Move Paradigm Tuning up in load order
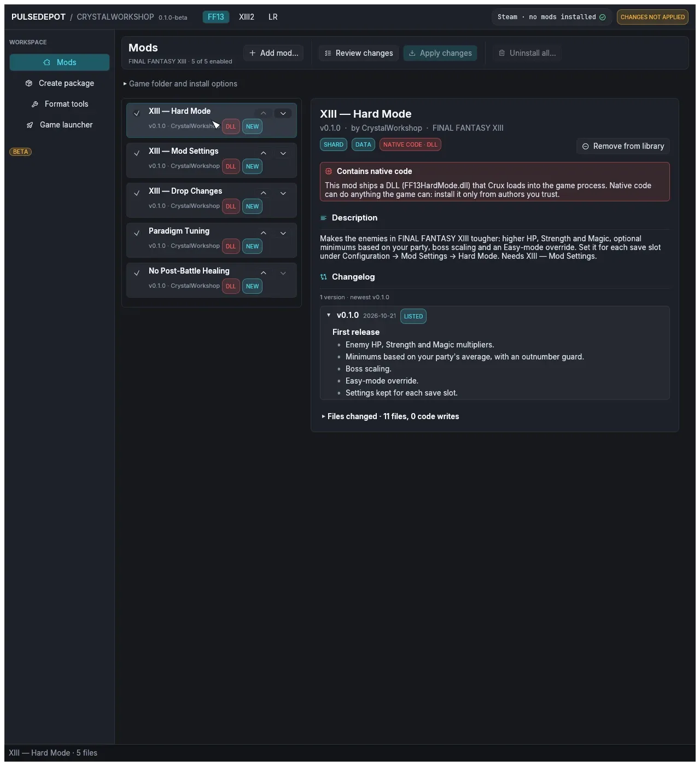Viewport: 700px width, 766px height. (264, 233)
